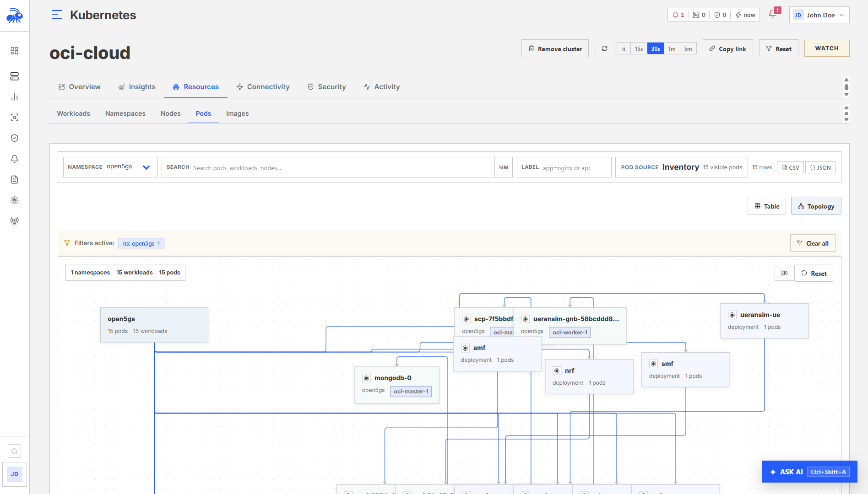Open the POD SOURCE Inventory selector
The image size is (868, 494).
(x=681, y=167)
